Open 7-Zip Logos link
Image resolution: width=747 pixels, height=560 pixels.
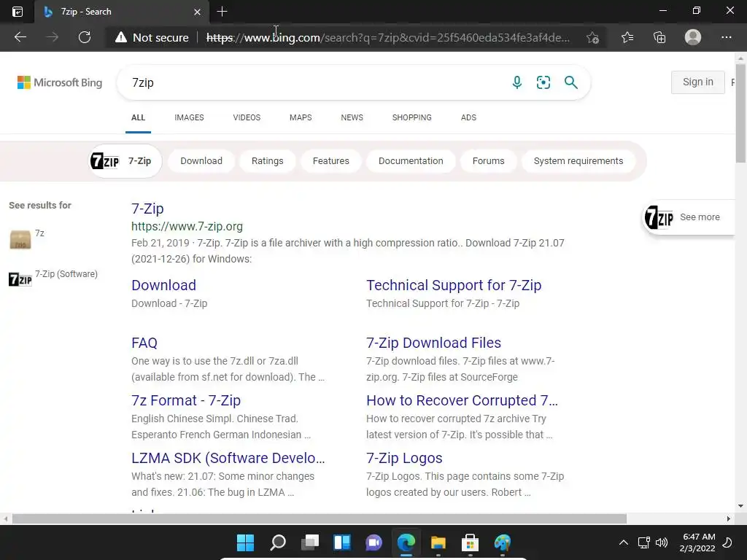tap(404, 458)
